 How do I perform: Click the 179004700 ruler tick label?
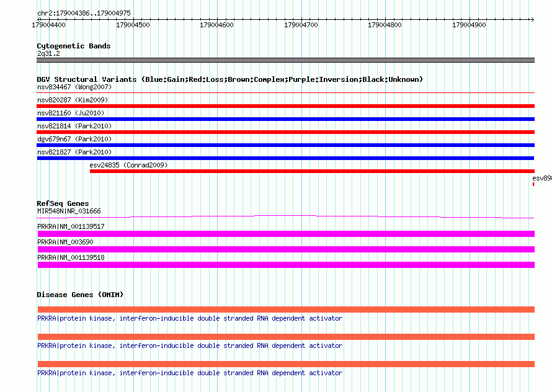tap(301, 25)
